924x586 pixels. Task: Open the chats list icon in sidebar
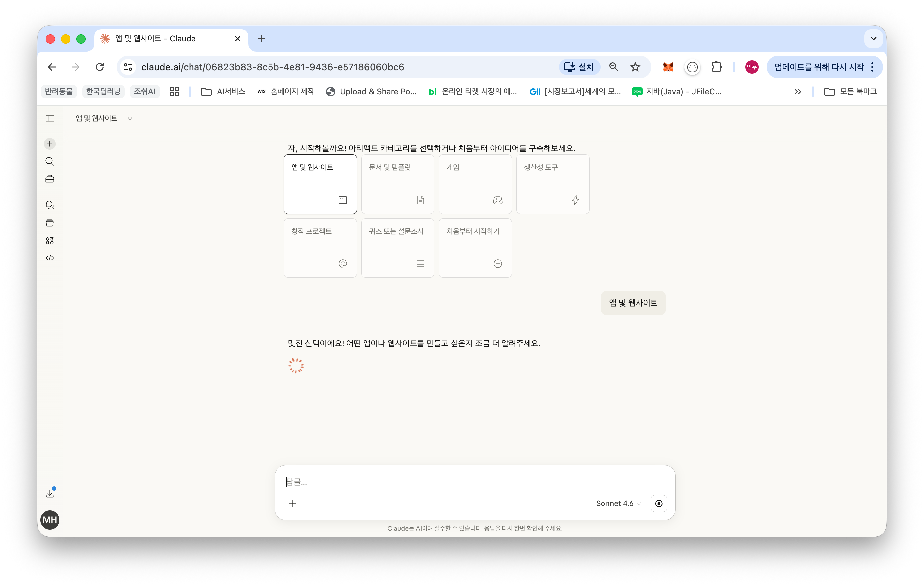tap(50, 205)
